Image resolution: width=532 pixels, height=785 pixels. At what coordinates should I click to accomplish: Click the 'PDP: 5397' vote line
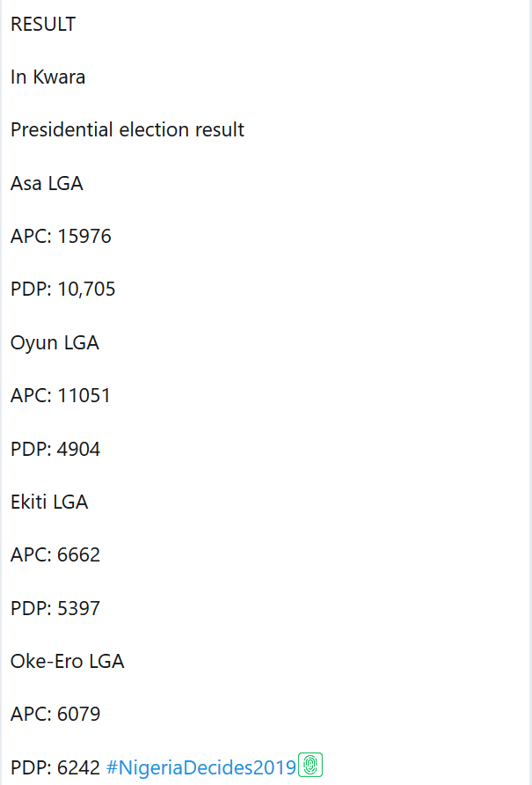click(55, 608)
